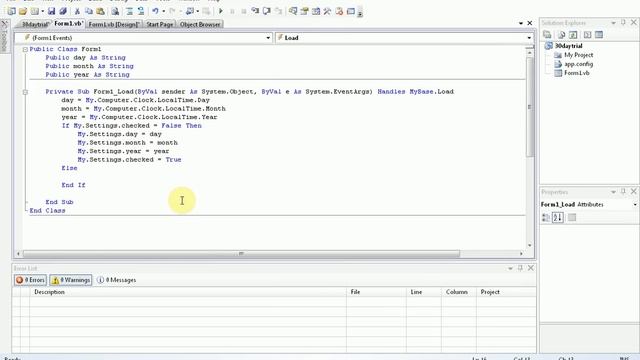640x360 pixels.
Task: Open the Undo history dropdown arrow
Action: coord(164,11)
